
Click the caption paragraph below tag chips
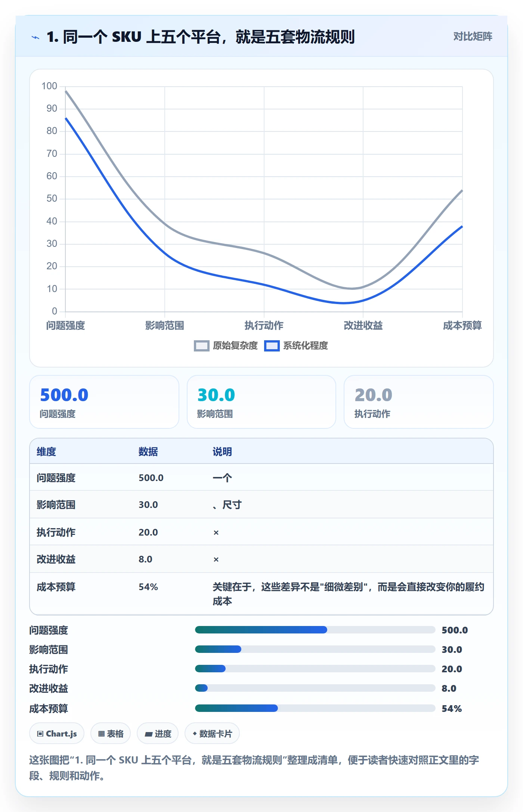point(254,768)
